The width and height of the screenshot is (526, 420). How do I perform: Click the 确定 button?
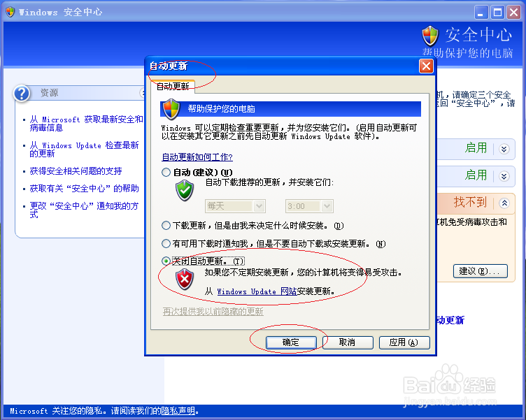(291, 342)
